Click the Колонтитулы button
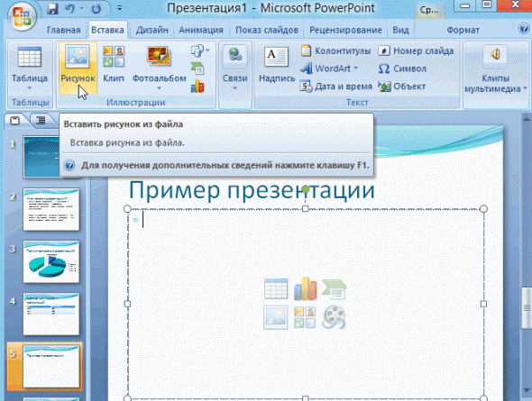 (x=335, y=50)
